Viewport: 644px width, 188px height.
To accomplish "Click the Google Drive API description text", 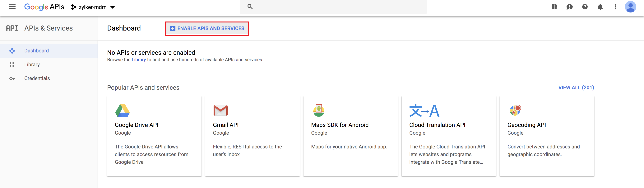I will (x=151, y=154).
